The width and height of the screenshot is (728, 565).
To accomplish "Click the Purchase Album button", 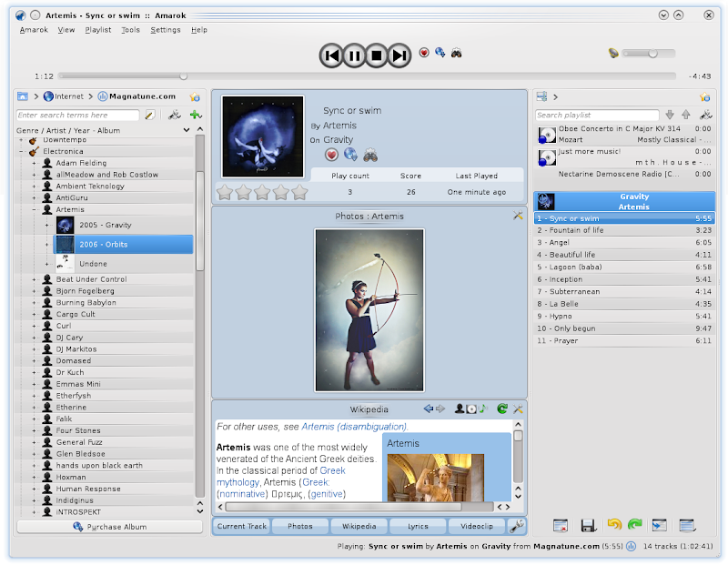I will [109, 527].
